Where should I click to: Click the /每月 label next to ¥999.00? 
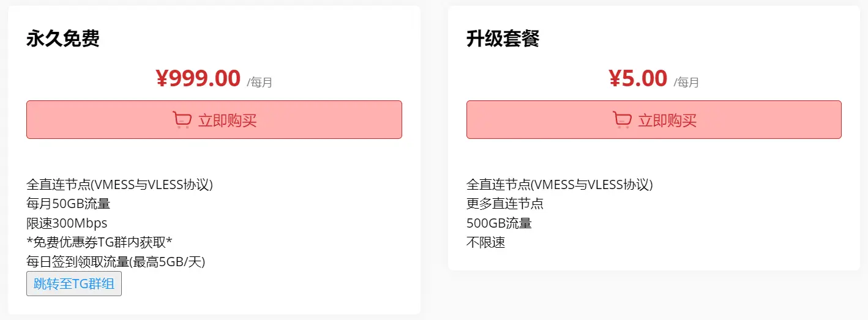(x=260, y=82)
